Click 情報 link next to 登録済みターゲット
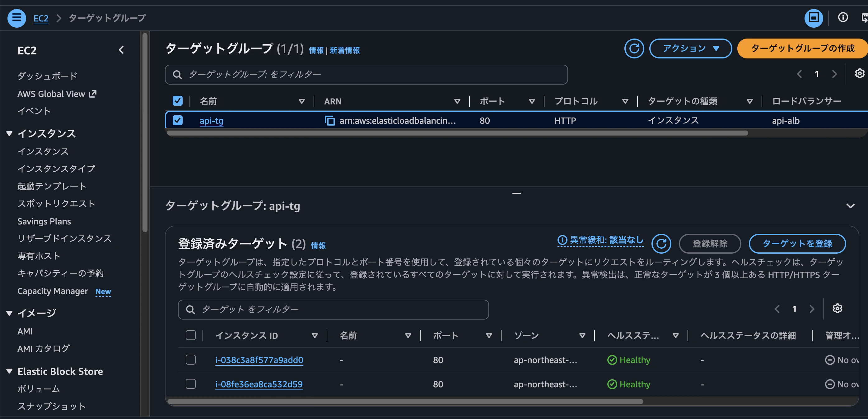This screenshot has height=419, width=868. coord(318,245)
